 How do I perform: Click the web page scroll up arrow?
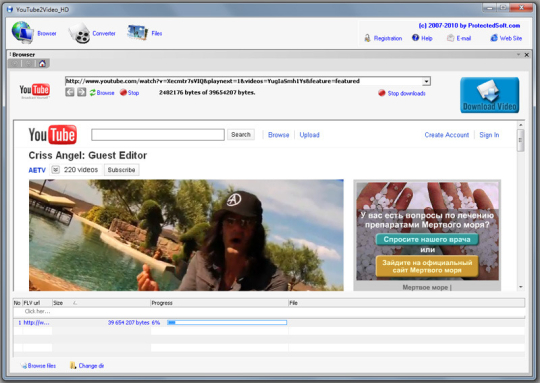(x=521, y=125)
